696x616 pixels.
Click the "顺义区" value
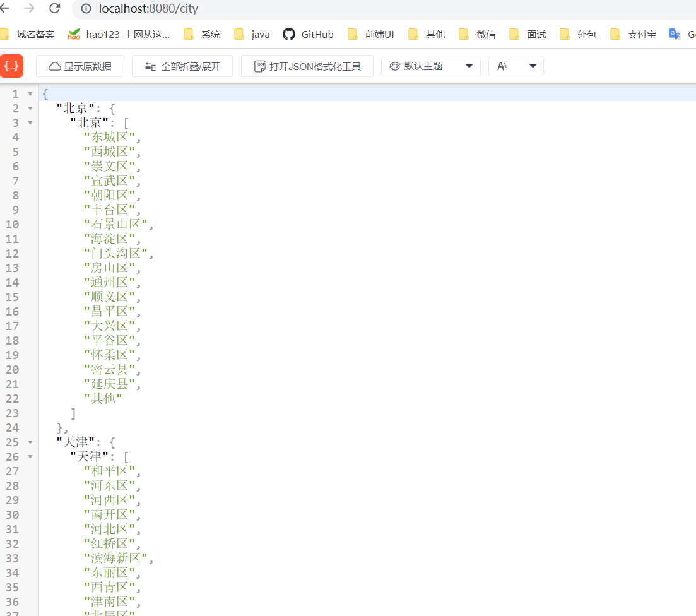click(x=110, y=297)
